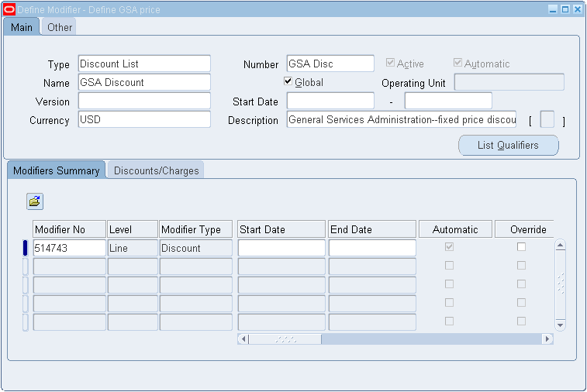Enable Override checkbox for modifier 514743
This screenshot has height=392, width=587.
[521, 247]
